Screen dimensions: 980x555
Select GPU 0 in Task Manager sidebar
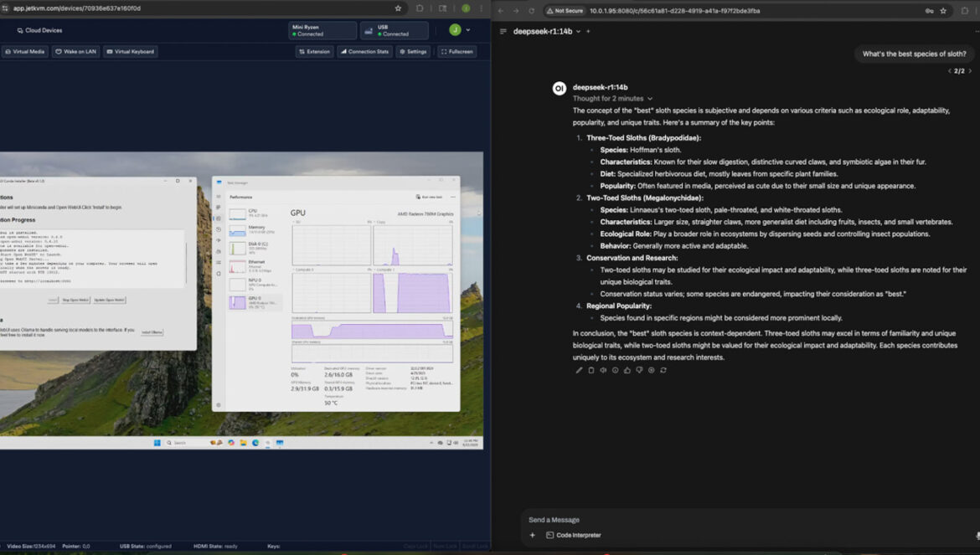(x=255, y=301)
